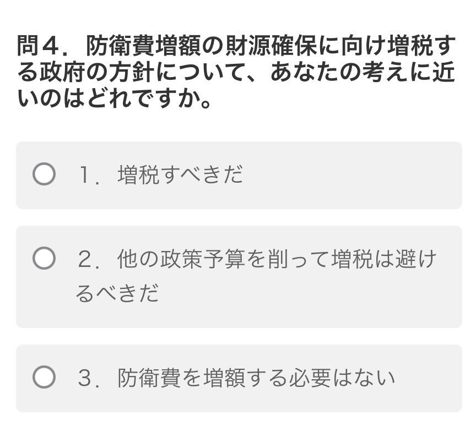Viewport: 476px width, 448px height.
Task: Select radio button for option 2 他の政策予算を削って
Action: [x=44, y=258]
